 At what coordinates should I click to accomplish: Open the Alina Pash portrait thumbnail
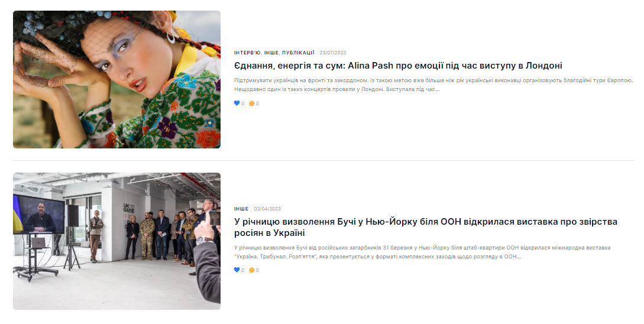click(116, 79)
